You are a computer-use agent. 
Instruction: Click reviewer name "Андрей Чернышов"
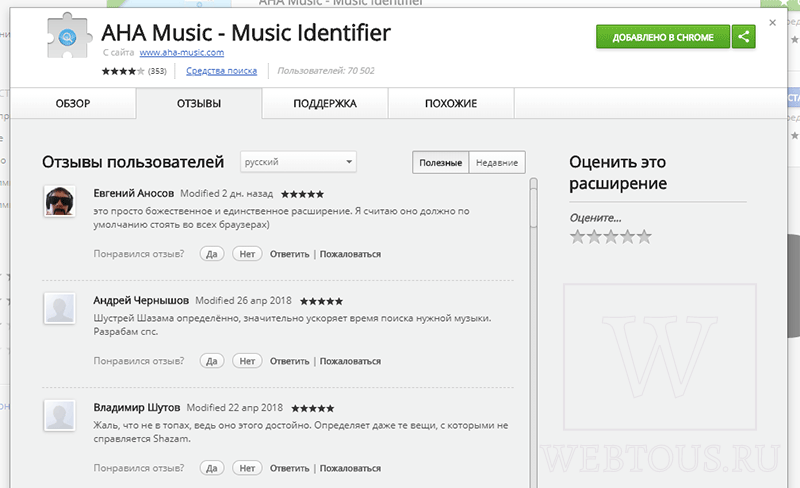click(x=141, y=301)
